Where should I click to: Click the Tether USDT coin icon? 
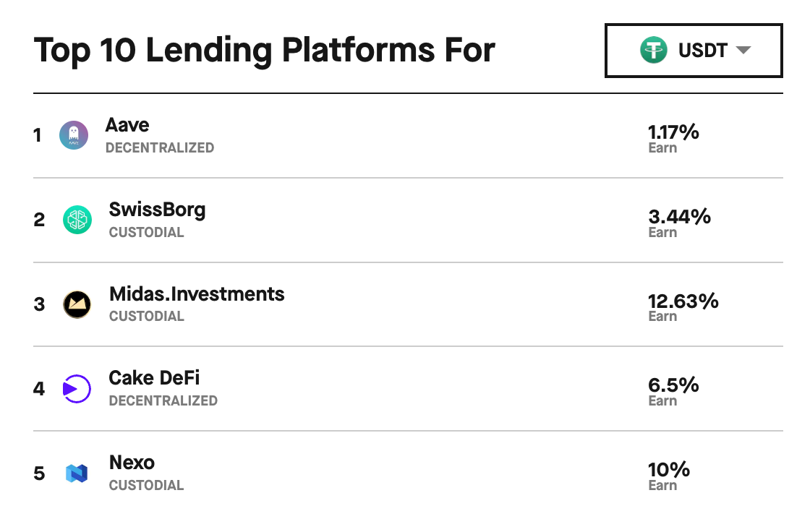click(x=654, y=50)
